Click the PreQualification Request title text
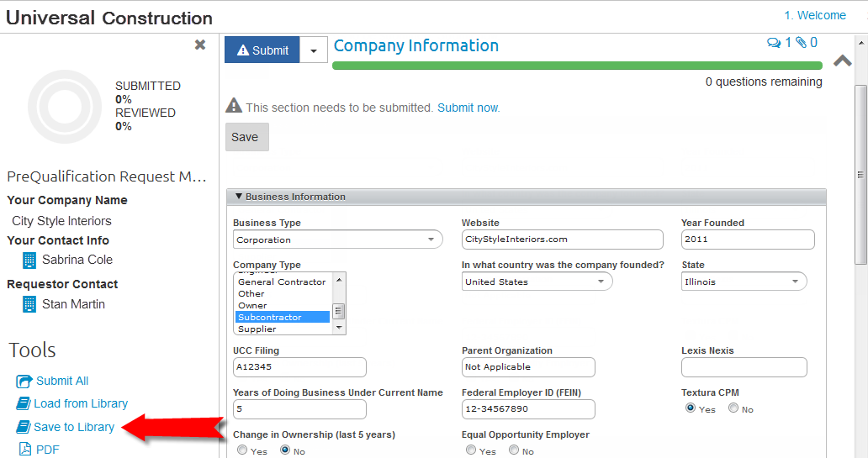Screen dimensions: 868x458 tap(106, 176)
